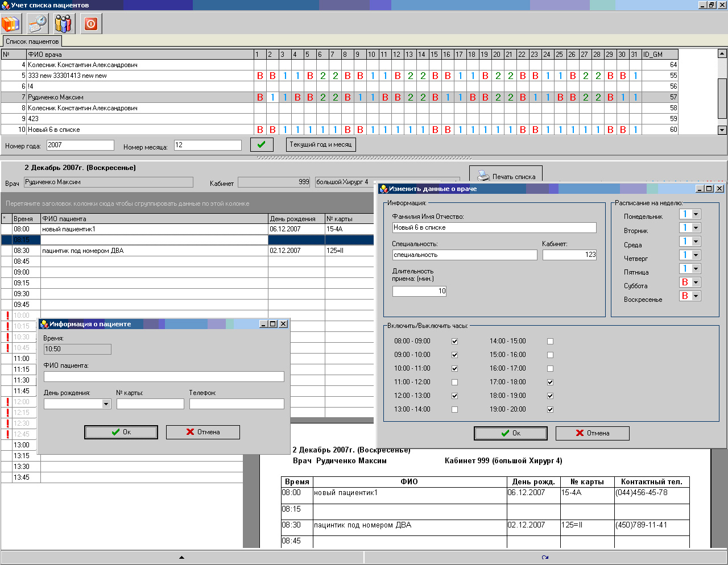Open the Воскресенье schedule dropdown
Image resolution: width=728 pixels, height=565 pixels.
[x=696, y=296]
